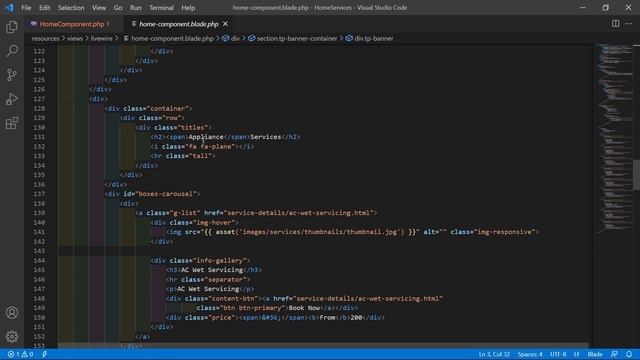Image resolution: width=640 pixels, height=360 pixels.
Task: Open notifications bell in status bar
Action: (x=629, y=354)
